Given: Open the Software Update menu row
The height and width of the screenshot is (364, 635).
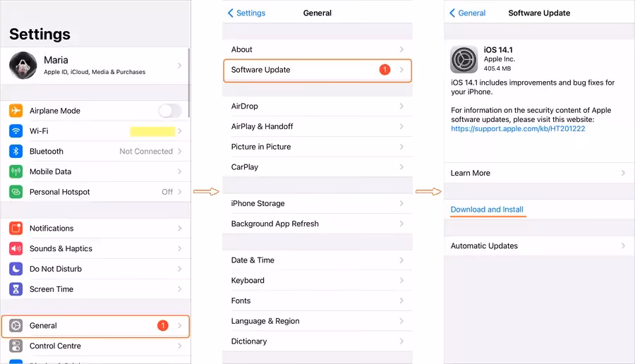Looking at the screenshot, I should click(317, 70).
